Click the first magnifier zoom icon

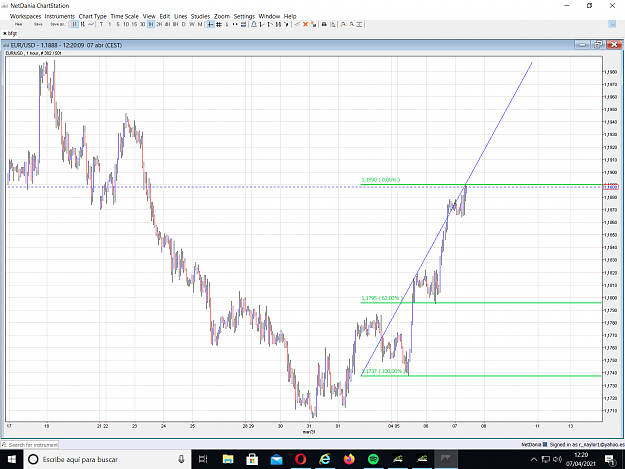point(343,24)
